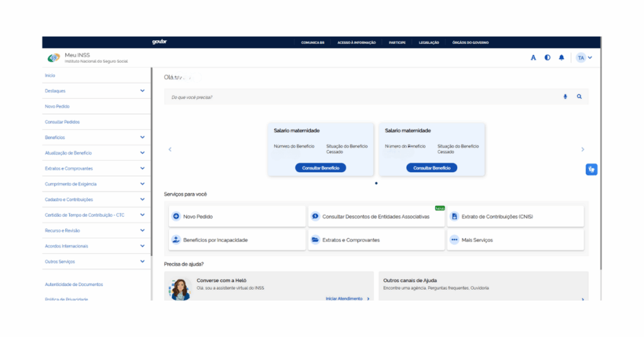Open the VLibras accessibility widget
The image size is (644, 337).
pyautogui.click(x=591, y=169)
